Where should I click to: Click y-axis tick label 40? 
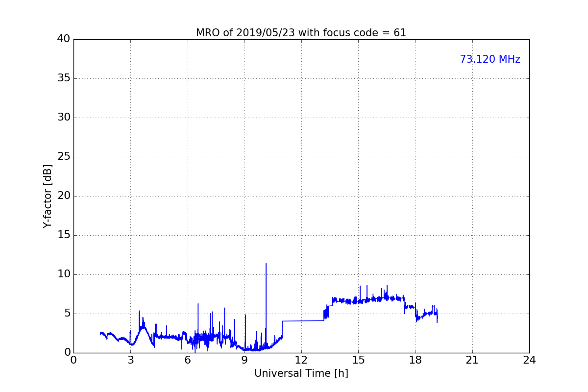[63, 39]
